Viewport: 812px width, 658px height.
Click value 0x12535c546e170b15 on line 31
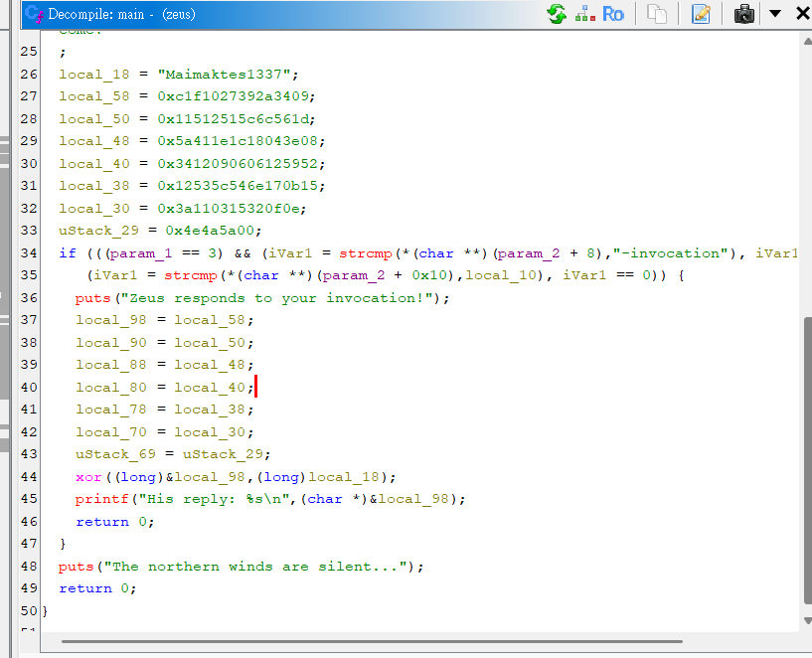pyautogui.click(x=238, y=185)
